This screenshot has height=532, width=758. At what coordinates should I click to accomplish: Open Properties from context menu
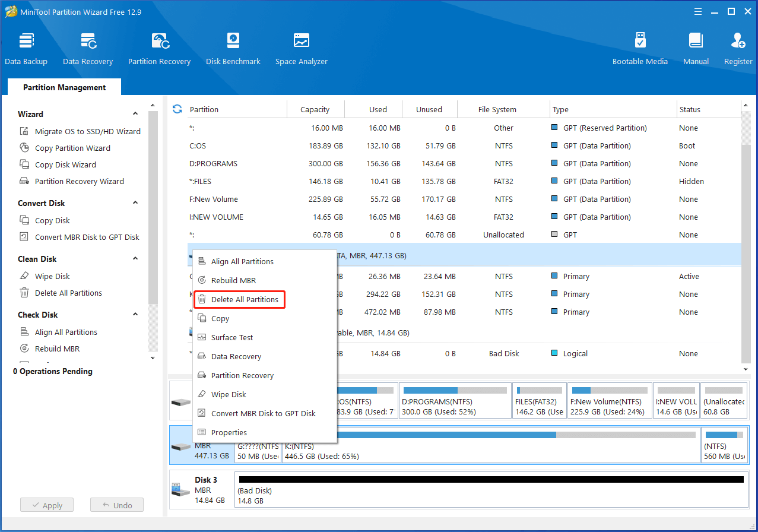265,432
